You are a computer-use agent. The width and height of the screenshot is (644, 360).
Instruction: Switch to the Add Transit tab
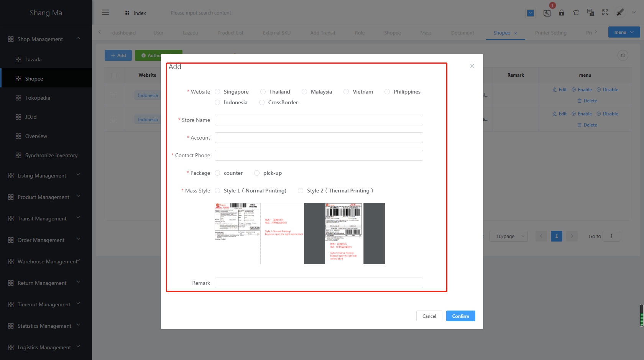point(323,33)
